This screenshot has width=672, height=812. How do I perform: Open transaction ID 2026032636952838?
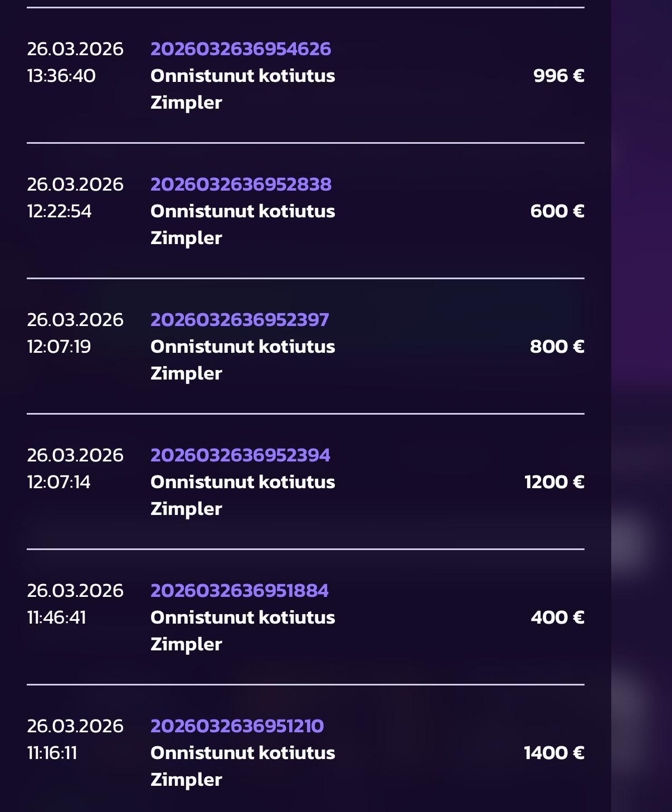click(241, 184)
